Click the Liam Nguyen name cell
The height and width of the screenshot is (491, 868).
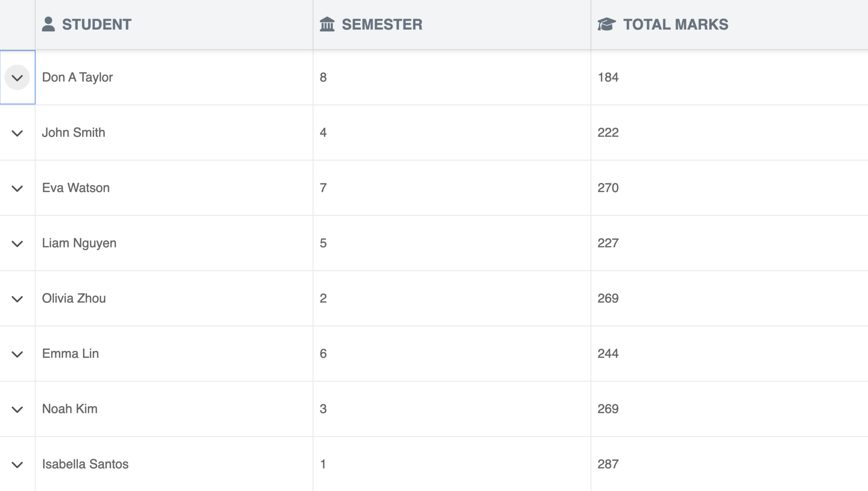(174, 243)
